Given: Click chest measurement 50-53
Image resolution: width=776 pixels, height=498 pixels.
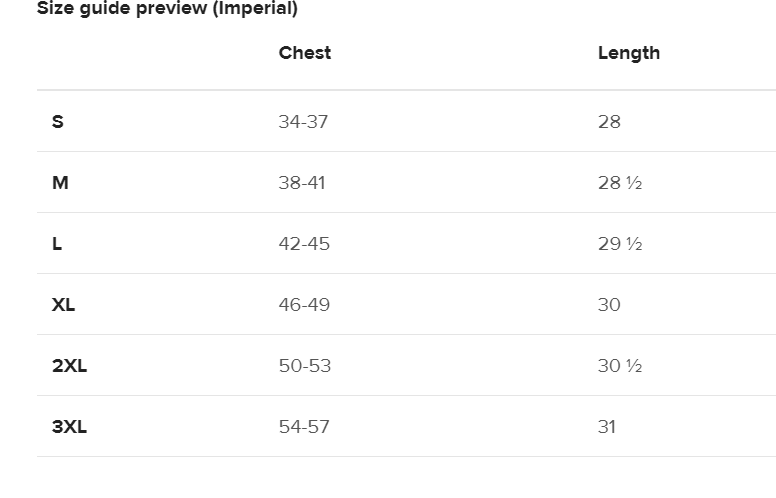Looking at the screenshot, I should pyautogui.click(x=305, y=366).
